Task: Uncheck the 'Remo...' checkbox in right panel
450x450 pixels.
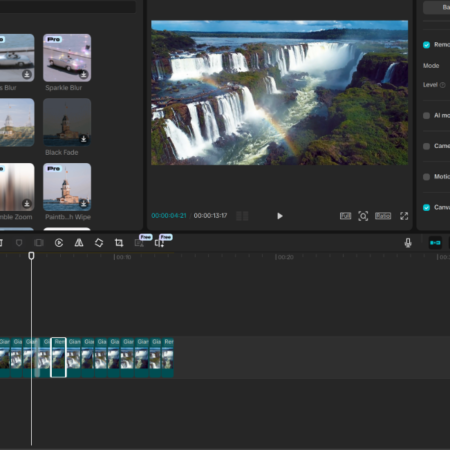Action: point(426,45)
